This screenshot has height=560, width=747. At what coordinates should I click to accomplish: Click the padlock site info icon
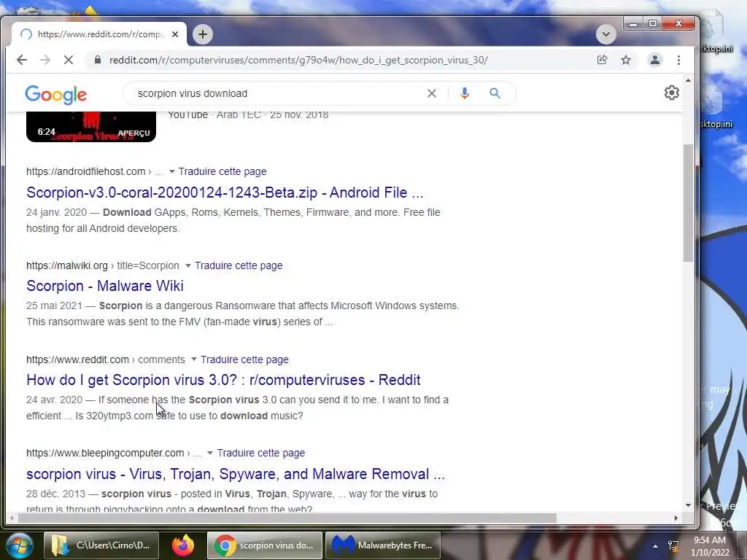(x=98, y=60)
